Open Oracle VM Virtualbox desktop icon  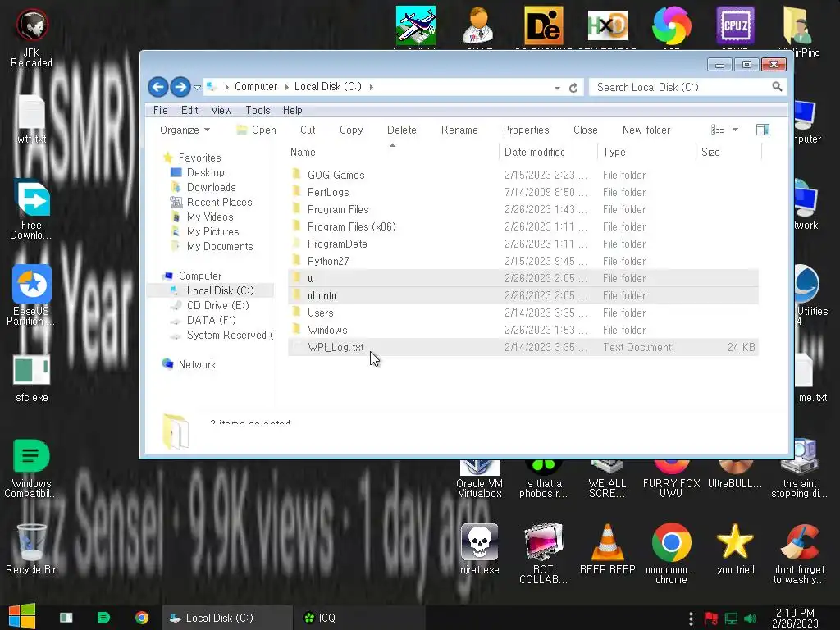pos(479,479)
